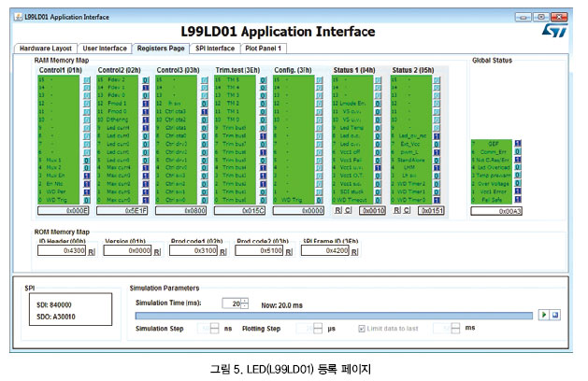Click the Control3 hex value field 0x0800
The image size is (588, 381).
coord(180,210)
